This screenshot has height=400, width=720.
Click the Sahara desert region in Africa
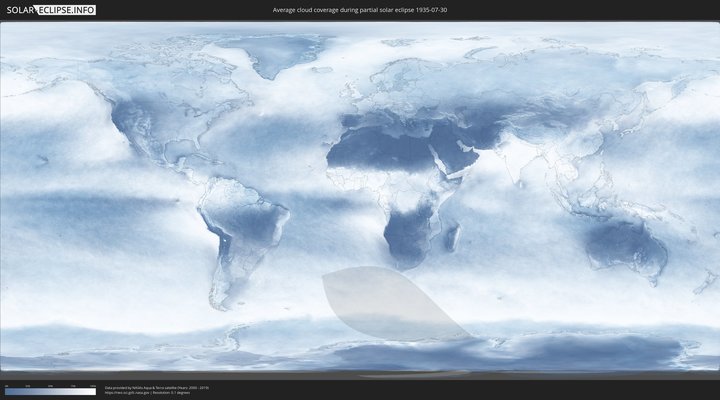click(380, 150)
